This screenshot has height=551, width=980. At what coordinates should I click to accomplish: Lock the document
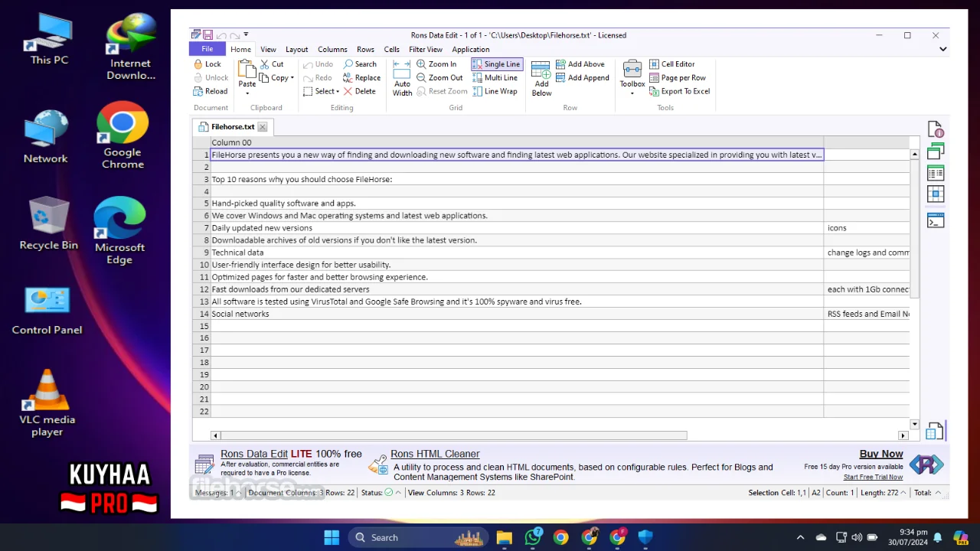tap(207, 64)
